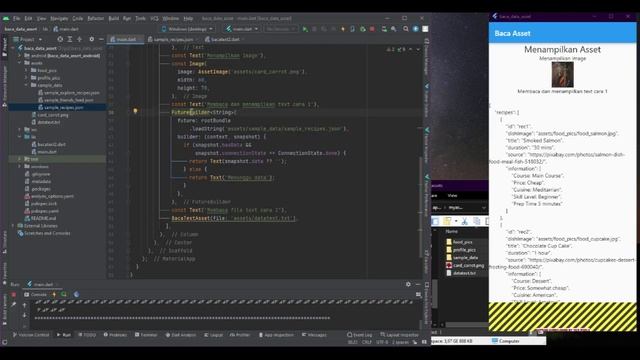Open Version Control tool window button
This screenshot has height=360, width=640.
click(31, 335)
